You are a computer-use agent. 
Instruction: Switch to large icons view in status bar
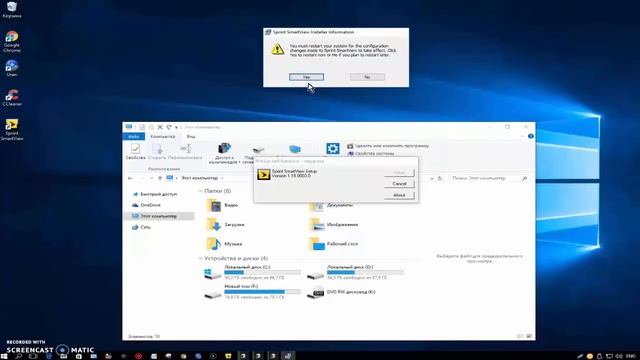point(529,336)
